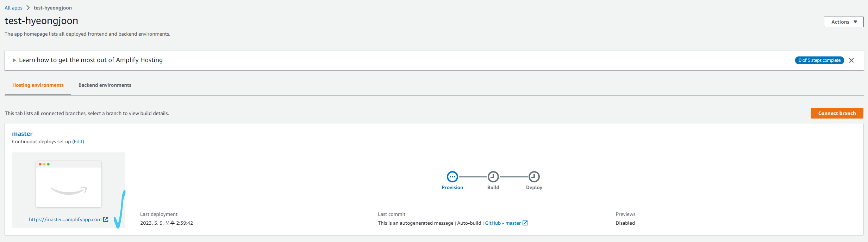This screenshot has height=242, width=868.
Task: Open the master branch link
Action: (x=22, y=134)
